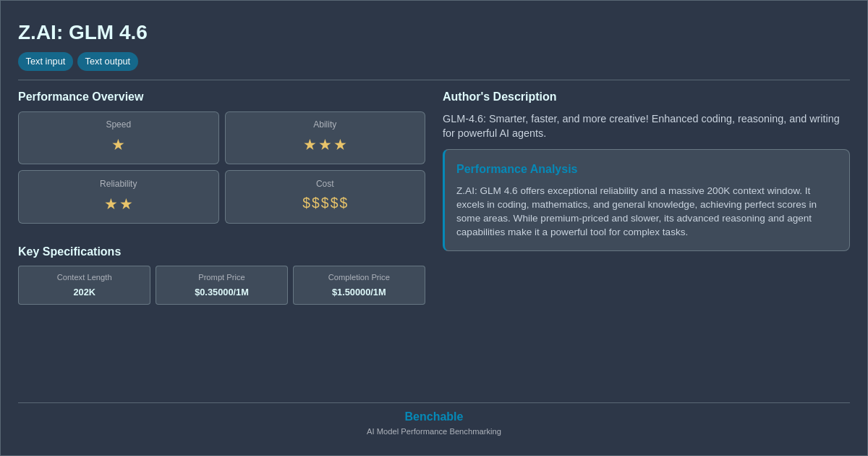Click the Speed star rating icon
This screenshot has height=456, width=868.
coord(118,145)
